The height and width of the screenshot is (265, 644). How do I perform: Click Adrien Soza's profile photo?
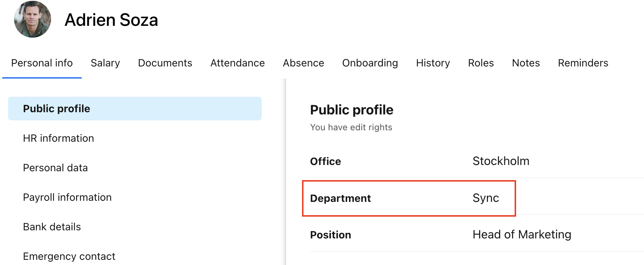tap(33, 19)
